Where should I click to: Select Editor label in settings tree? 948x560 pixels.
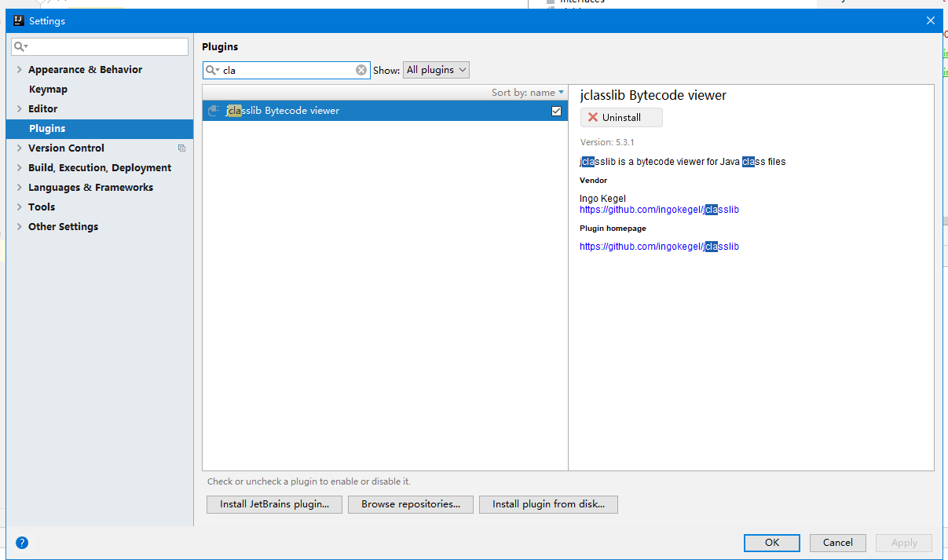click(42, 109)
